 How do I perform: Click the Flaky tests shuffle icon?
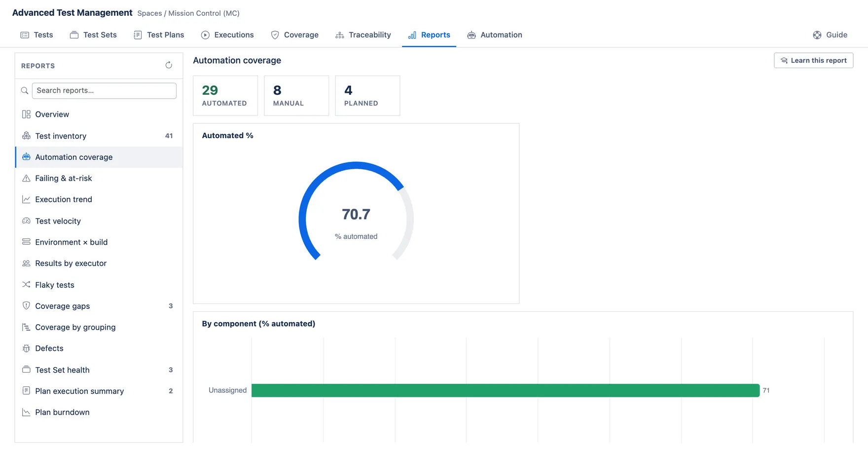point(26,285)
